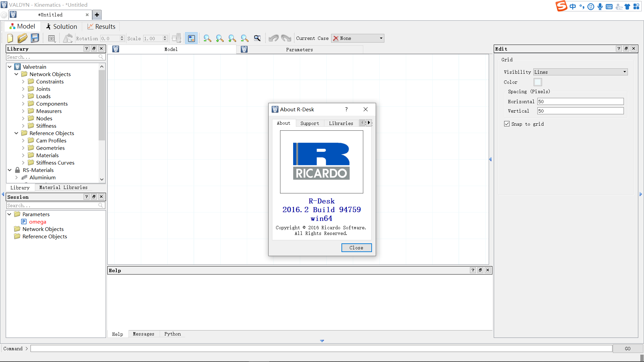The height and width of the screenshot is (362, 644).
Task: Open the Support tab in About R-Desk
Action: click(310, 123)
